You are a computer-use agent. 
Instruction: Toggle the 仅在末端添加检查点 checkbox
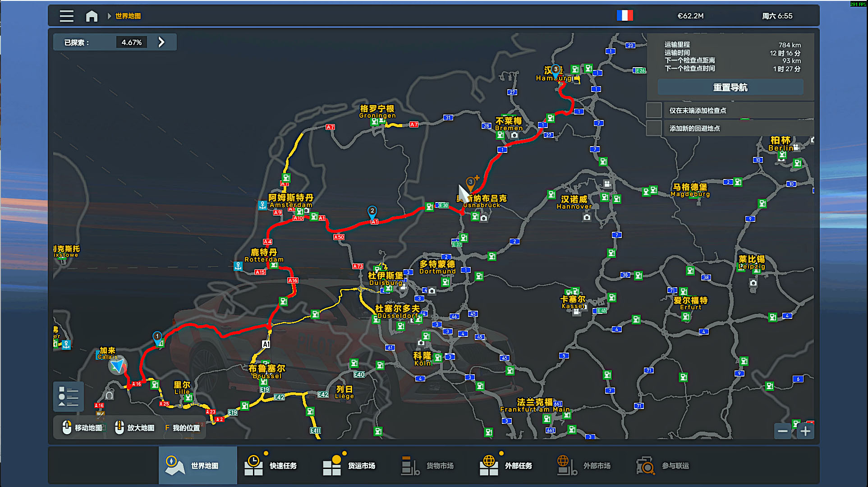click(x=654, y=110)
